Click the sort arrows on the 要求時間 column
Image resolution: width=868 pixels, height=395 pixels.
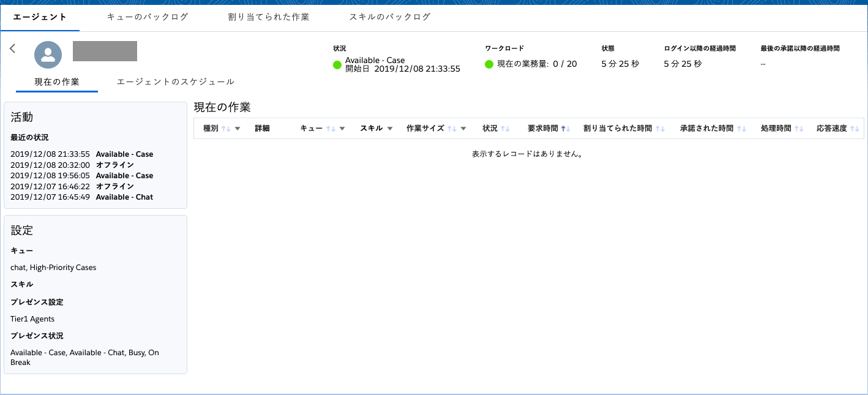pos(563,128)
